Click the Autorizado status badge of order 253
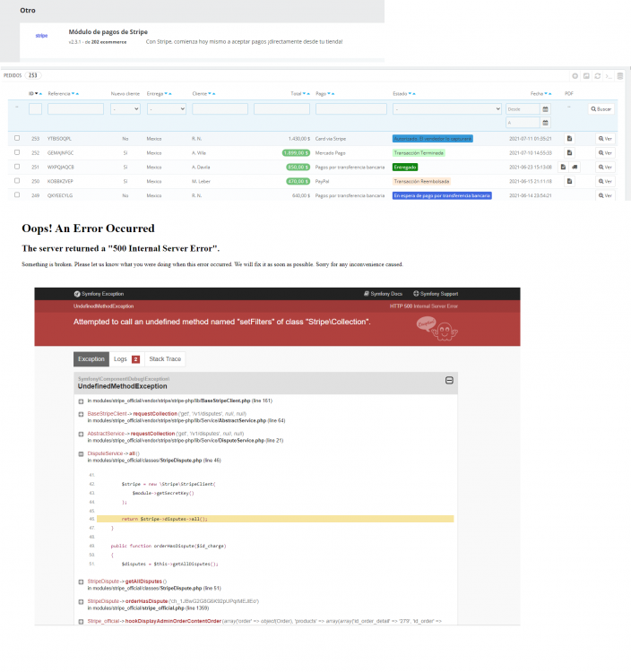The height and width of the screenshot is (672, 631). [433, 139]
